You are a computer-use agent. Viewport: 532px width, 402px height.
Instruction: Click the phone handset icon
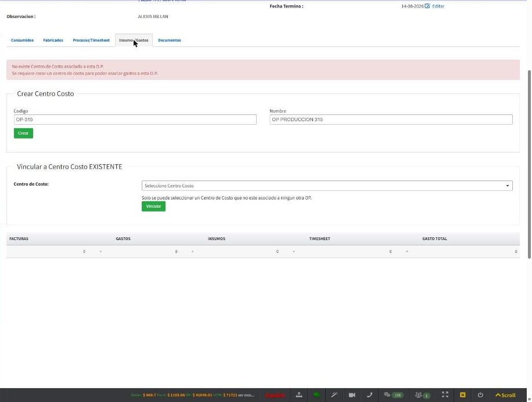point(369,395)
